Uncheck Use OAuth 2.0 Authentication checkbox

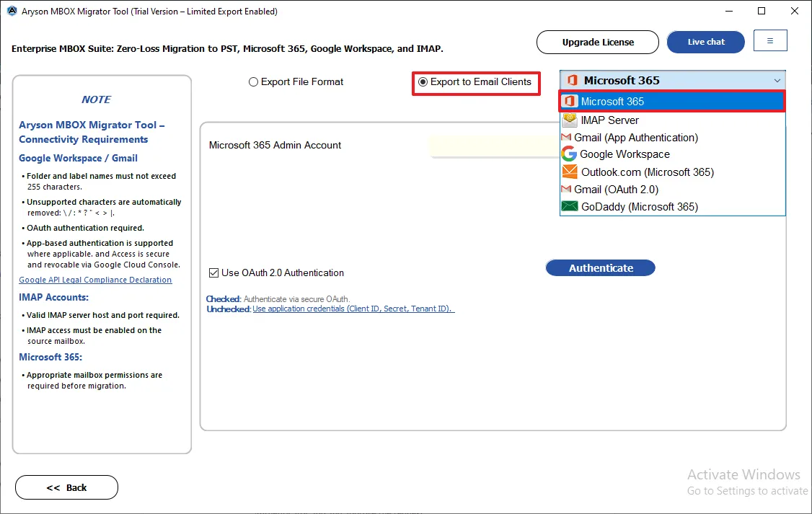(213, 272)
